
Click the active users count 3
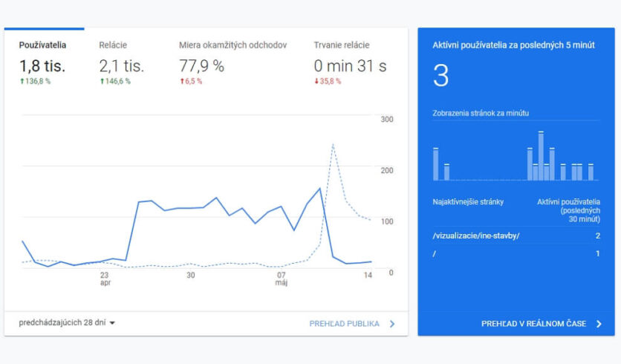(440, 77)
